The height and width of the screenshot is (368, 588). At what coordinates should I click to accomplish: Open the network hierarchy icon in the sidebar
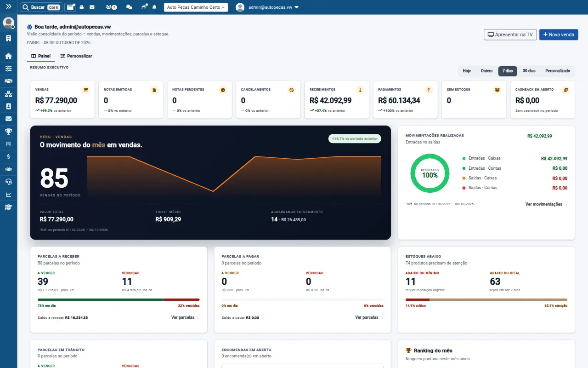pos(8,94)
